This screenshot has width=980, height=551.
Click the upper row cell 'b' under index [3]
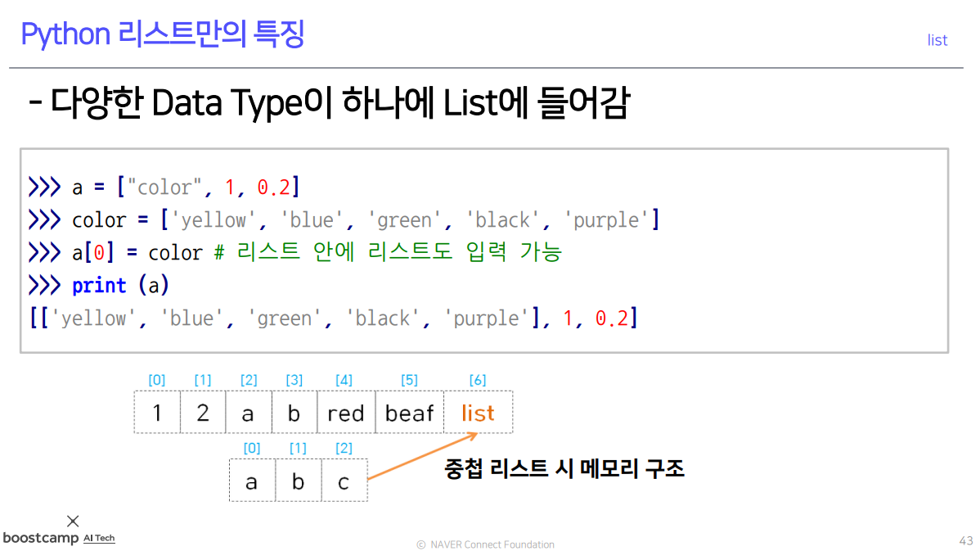(x=294, y=412)
